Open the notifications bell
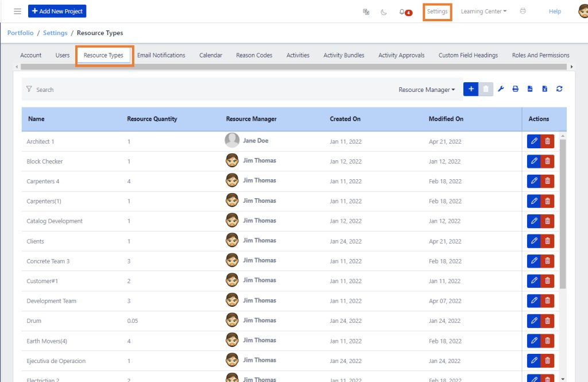Screen dimensions: 588x382 point(402,12)
